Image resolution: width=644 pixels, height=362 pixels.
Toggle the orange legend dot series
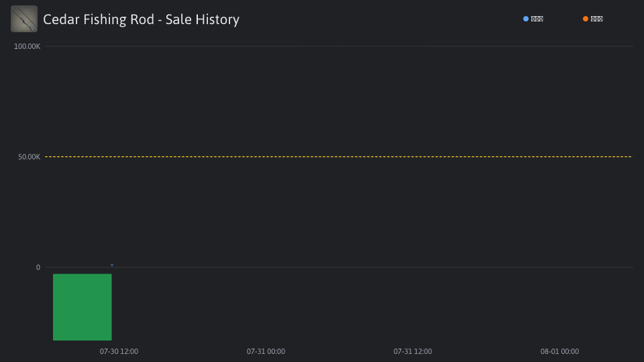click(586, 19)
